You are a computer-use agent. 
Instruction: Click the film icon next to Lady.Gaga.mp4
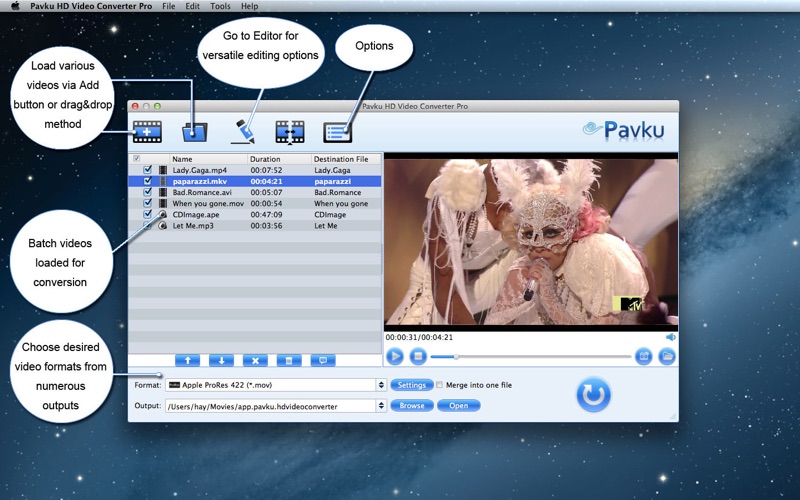(x=163, y=170)
